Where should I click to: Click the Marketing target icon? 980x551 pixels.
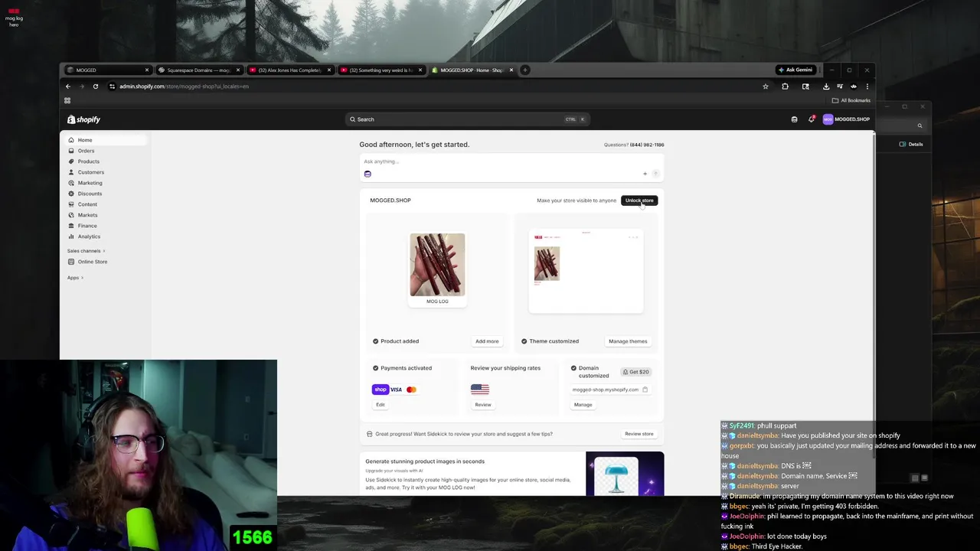pos(71,183)
